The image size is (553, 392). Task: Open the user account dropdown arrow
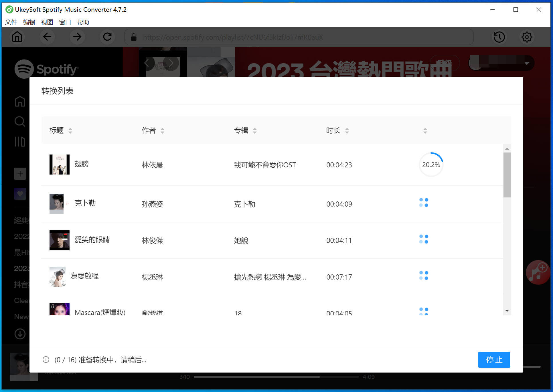pos(527,63)
